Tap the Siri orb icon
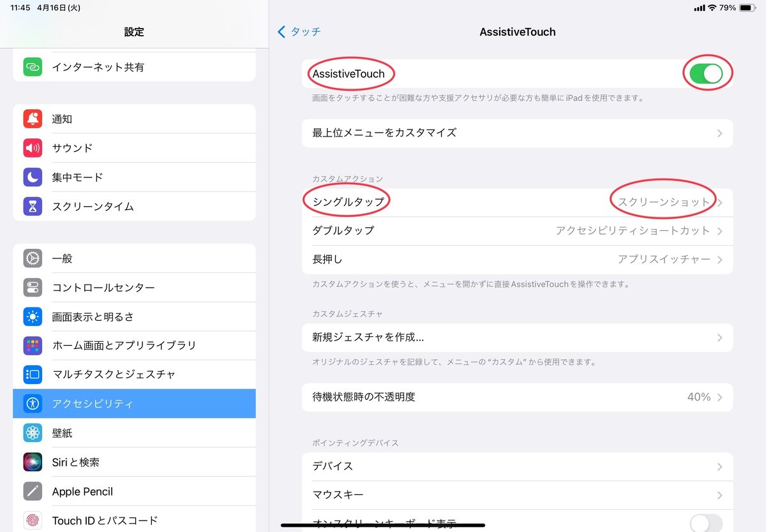 (x=33, y=462)
